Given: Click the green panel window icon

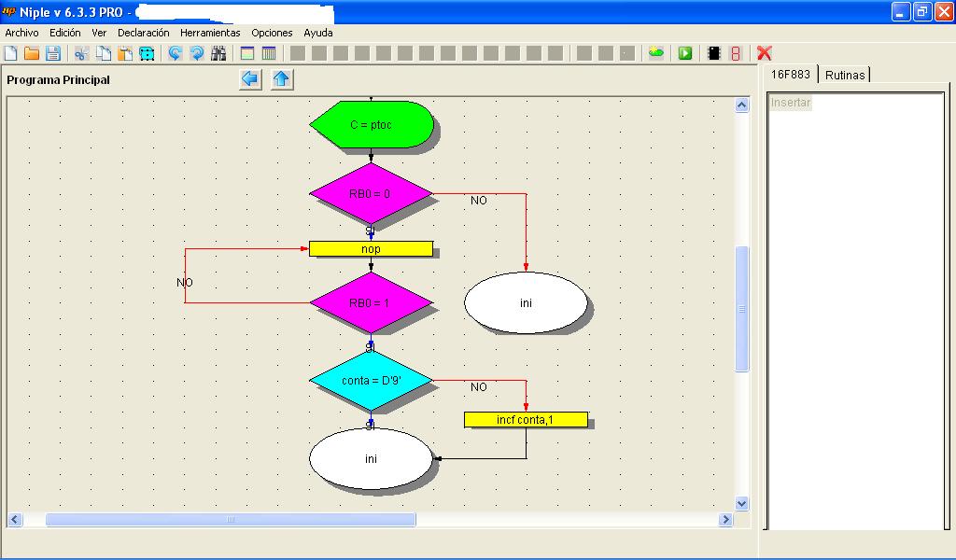Looking at the screenshot, I should click(x=246, y=53).
